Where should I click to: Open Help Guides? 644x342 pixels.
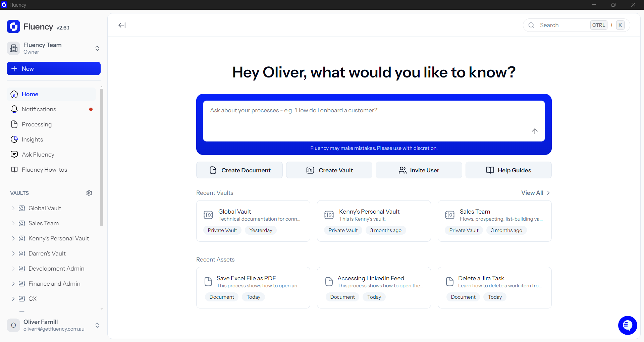point(508,170)
